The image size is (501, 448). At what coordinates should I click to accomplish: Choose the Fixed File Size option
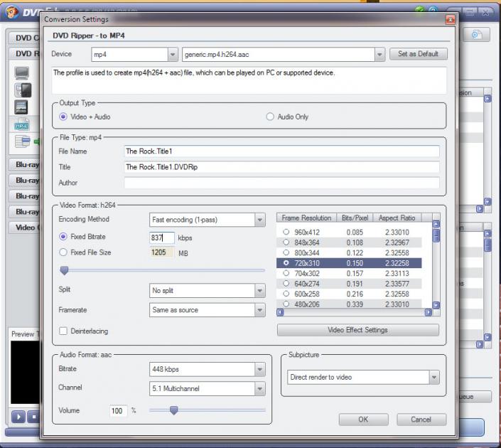click(64, 252)
